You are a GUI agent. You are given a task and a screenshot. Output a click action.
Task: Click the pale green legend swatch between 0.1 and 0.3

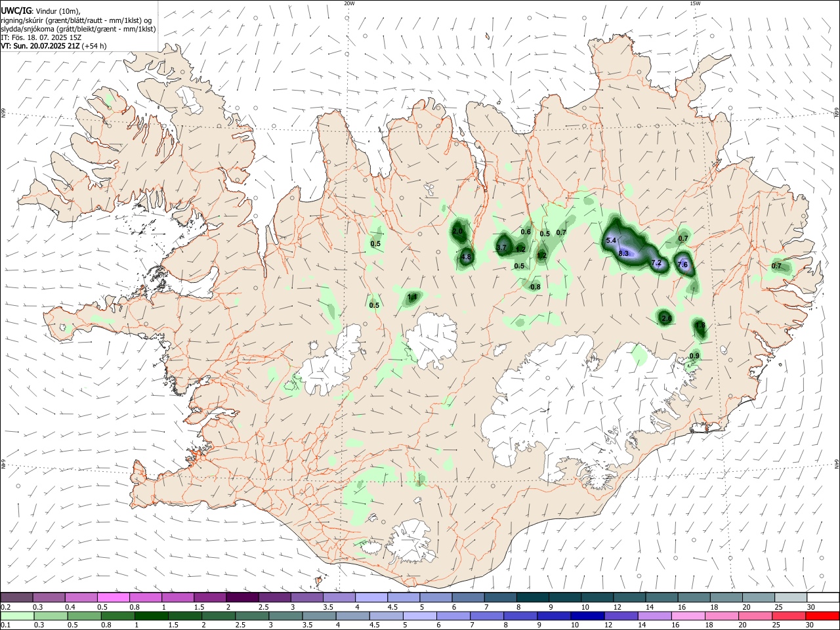coord(18,616)
